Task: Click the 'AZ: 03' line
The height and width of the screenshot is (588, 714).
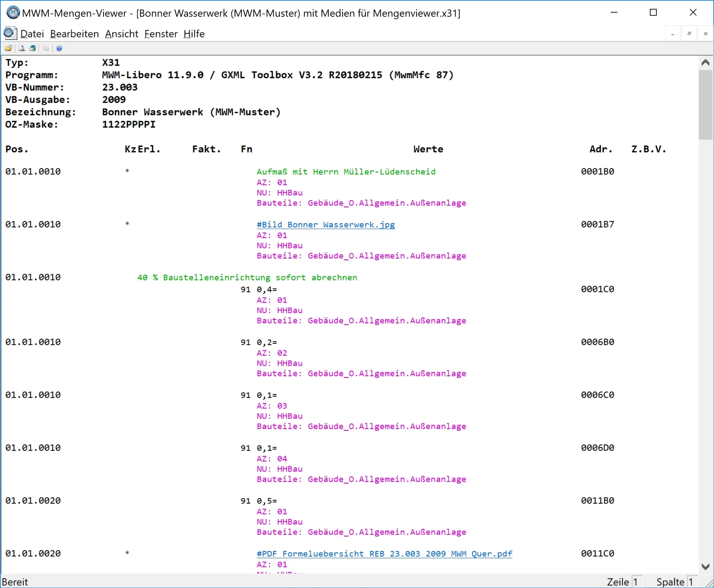Action: pos(272,406)
